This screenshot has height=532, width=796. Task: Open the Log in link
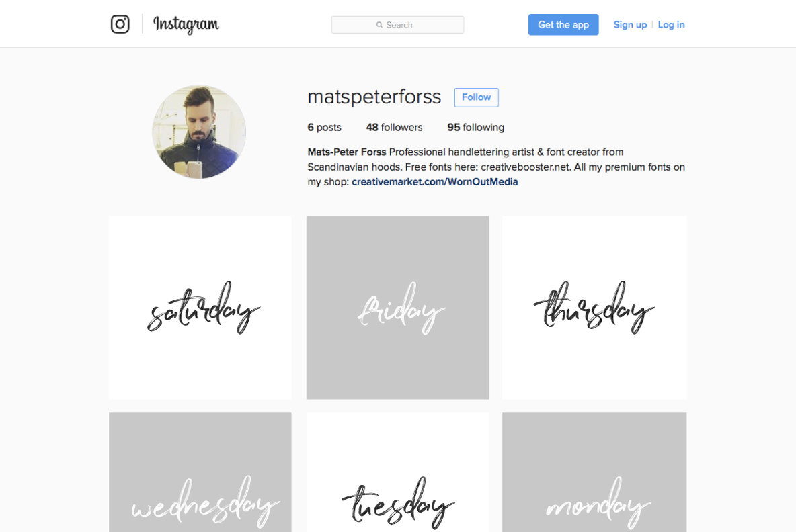coord(671,24)
